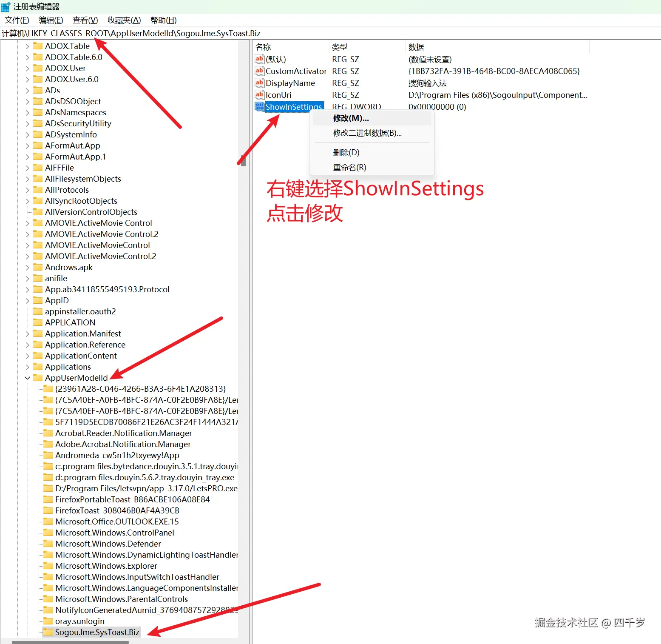Select 删除(D) in the context menu
This screenshot has width=661, height=644.
(x=346, y=152)
